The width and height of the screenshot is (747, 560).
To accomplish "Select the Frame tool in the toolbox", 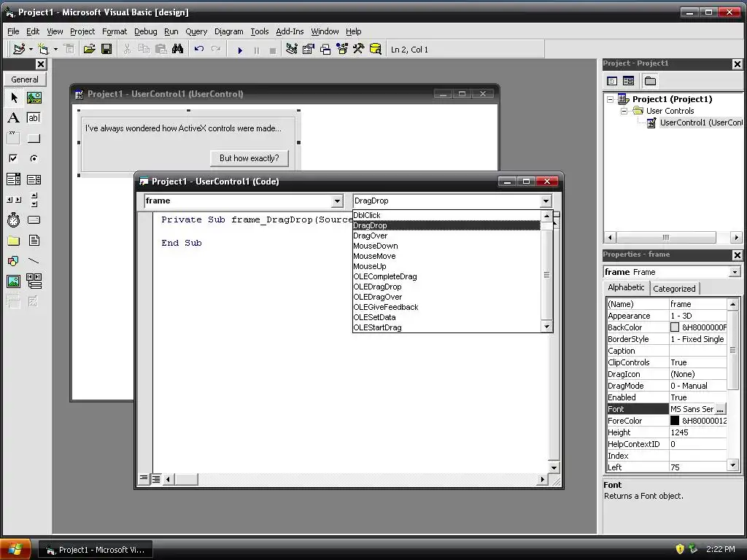I will pos(14,138).
